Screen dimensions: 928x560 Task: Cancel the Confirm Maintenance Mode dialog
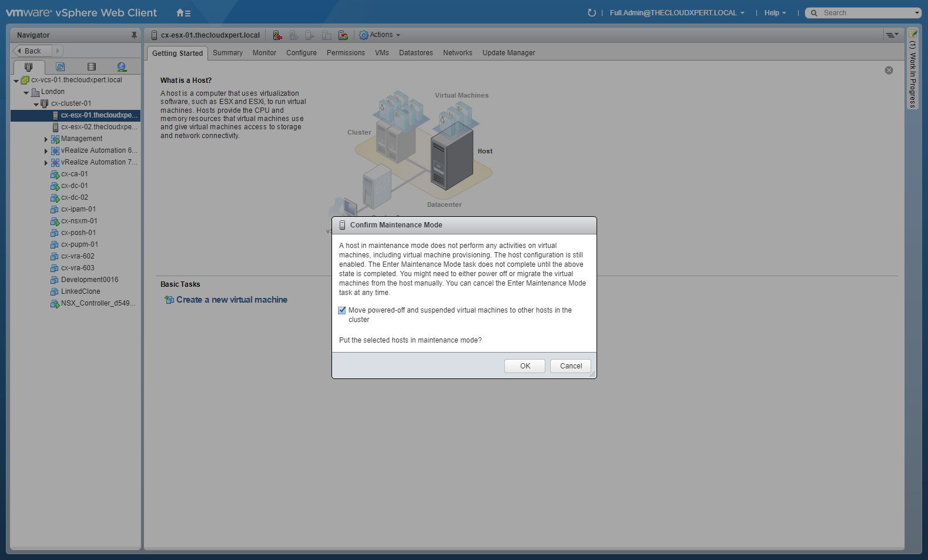pos(570,366)
